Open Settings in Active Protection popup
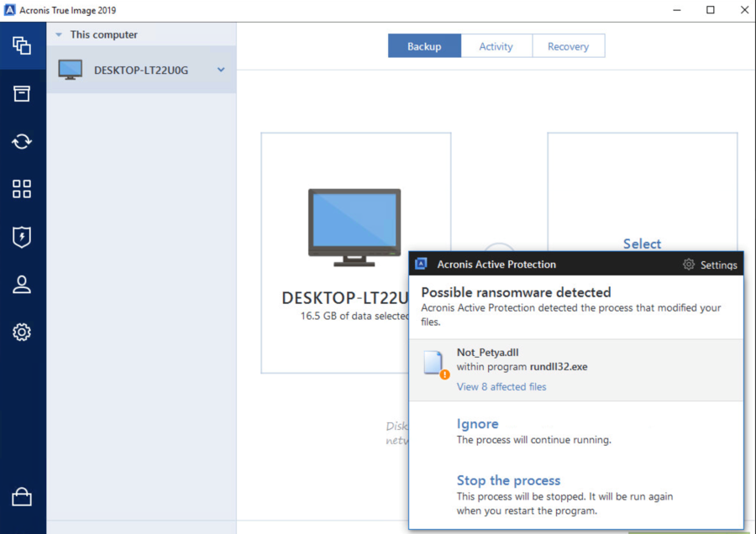This screenshot has width=756, height=534. point(718,264)
